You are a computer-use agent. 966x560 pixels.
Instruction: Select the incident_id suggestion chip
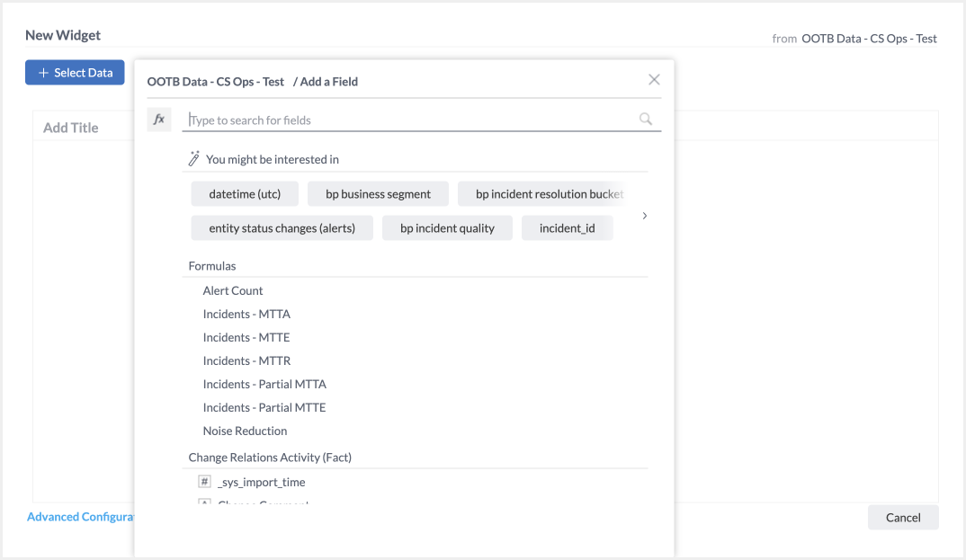pos(567,228)
